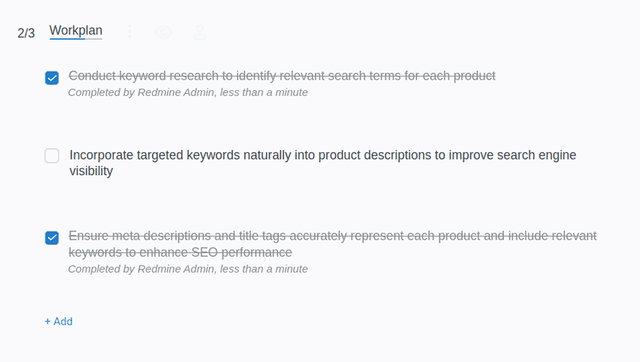Click 'less than a minute' under third item
Screen dimensions: 640x362
point(264,269)
